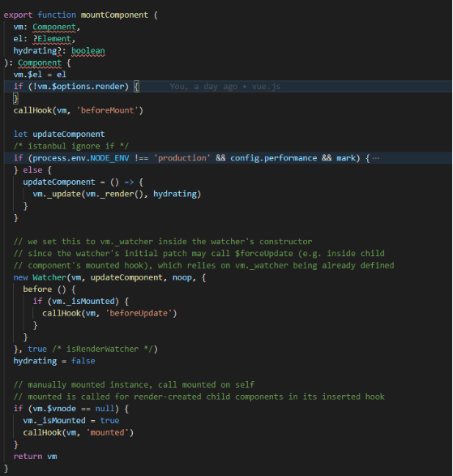The image size is (453, 476).
Task: Click 'vm._isMounted = true' assignment line
Action: click(x=71, y=421)
